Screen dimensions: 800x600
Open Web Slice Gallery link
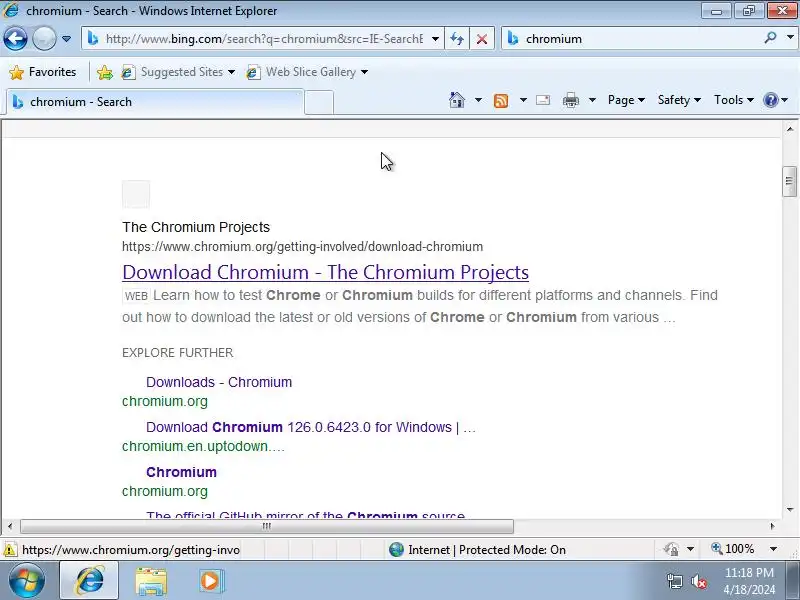pyautogui.click(x=307, y=72)
